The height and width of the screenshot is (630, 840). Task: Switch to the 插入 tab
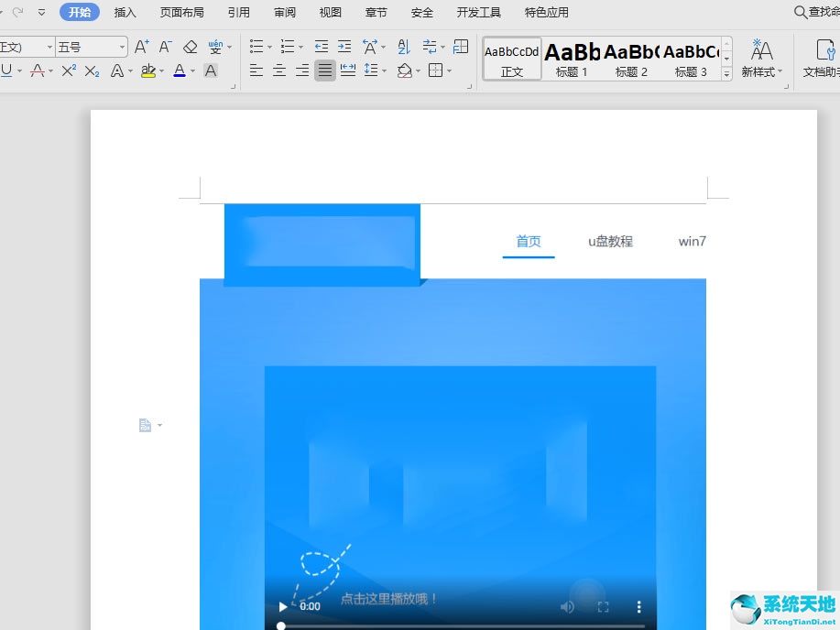coord(125,13)
